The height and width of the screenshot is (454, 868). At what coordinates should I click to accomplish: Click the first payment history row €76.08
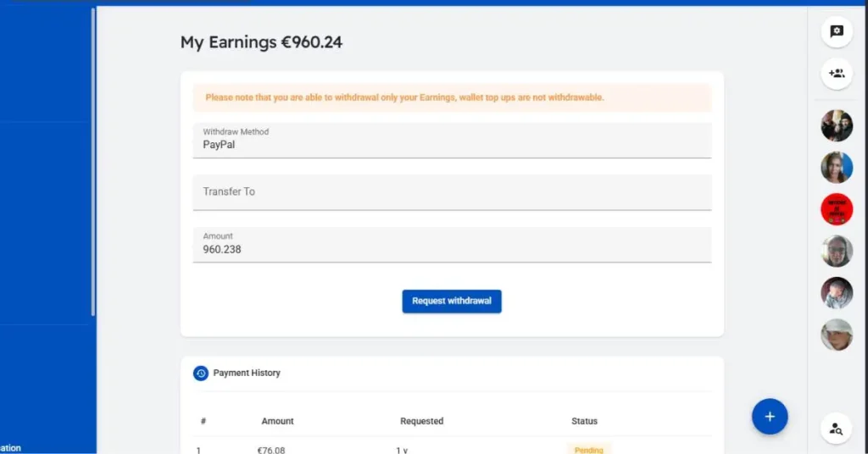point(452,449)
